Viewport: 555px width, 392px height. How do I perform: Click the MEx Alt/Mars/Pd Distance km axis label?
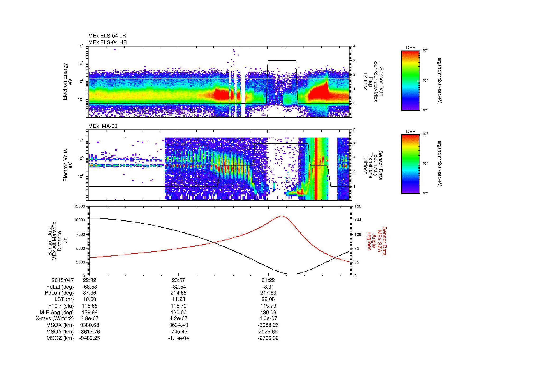click(x=57, y=241)
